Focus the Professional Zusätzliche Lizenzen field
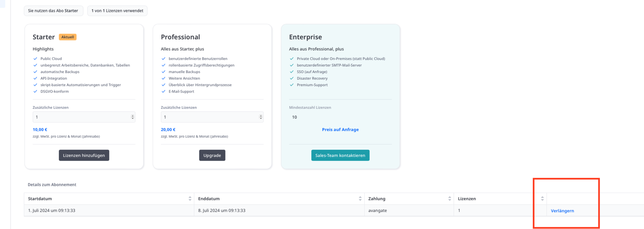The image size is (644, 229). tap(212, 117)
